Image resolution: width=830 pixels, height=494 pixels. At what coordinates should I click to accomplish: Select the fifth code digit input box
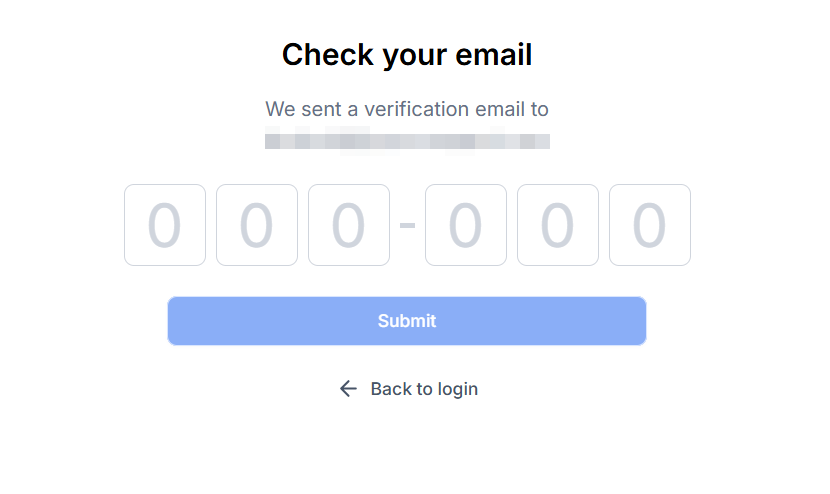[x=558, y=225]
